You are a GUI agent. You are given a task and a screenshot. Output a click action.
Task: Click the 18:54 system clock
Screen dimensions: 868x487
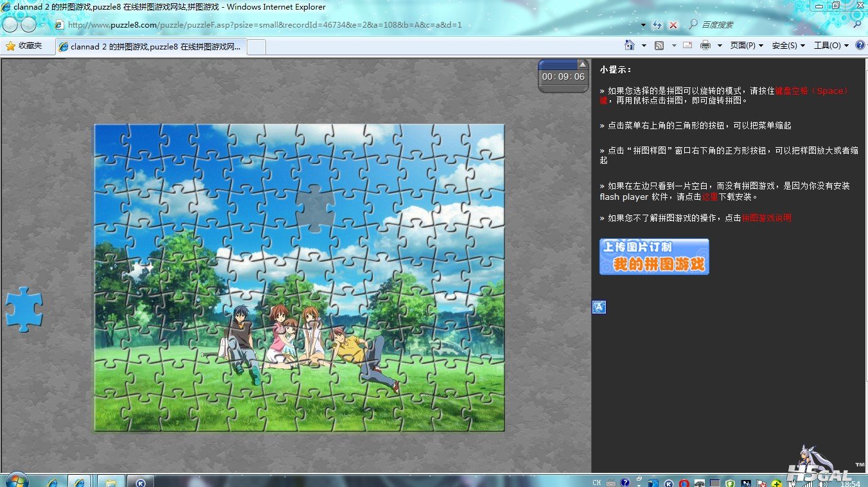coord(849,483)
